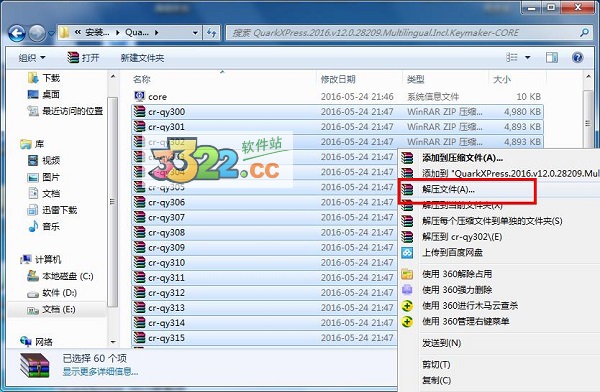The image size is (600, 392).
Task: Click the 打开 toolbar button
Action: tap(83, 58)
